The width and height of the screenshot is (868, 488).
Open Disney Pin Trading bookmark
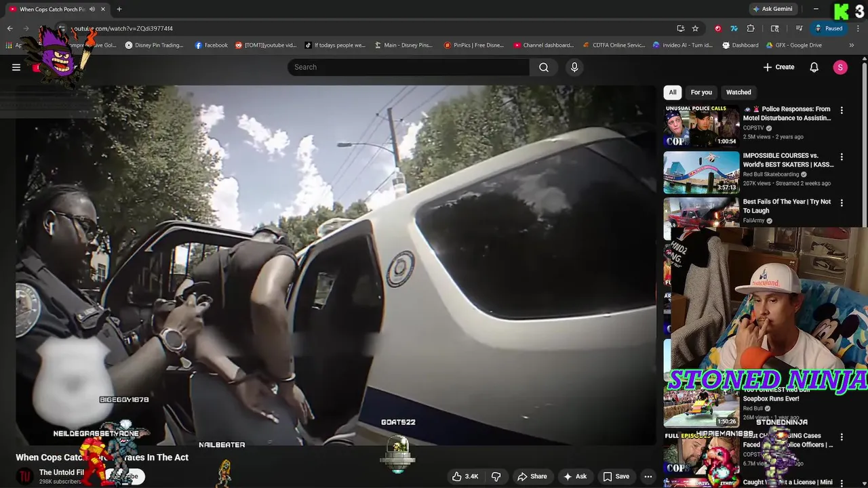pos(154,45)
